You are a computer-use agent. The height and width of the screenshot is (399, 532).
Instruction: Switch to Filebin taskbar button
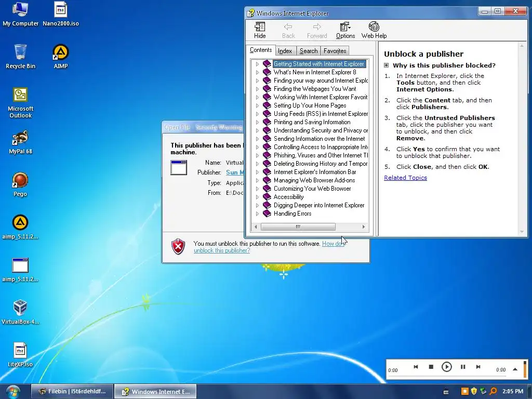(72, 392)
